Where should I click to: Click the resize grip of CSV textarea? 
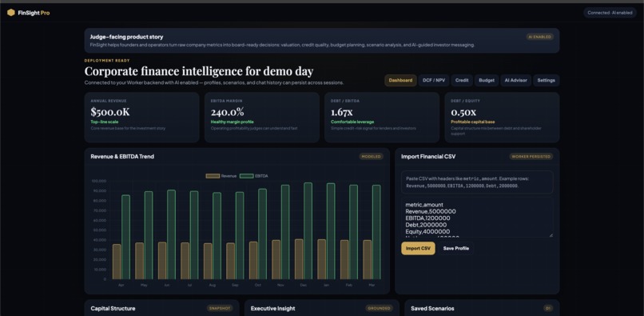click(x=551, y=235)
